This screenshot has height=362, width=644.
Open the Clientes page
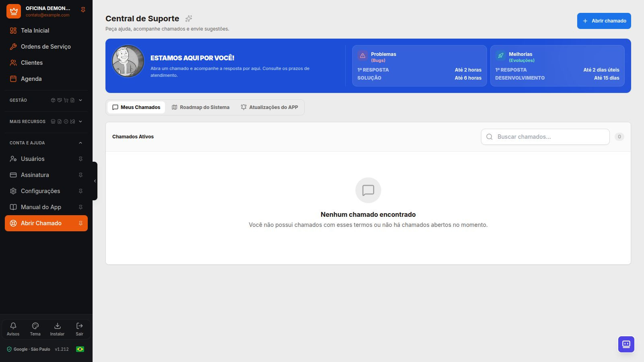[46, 63]
